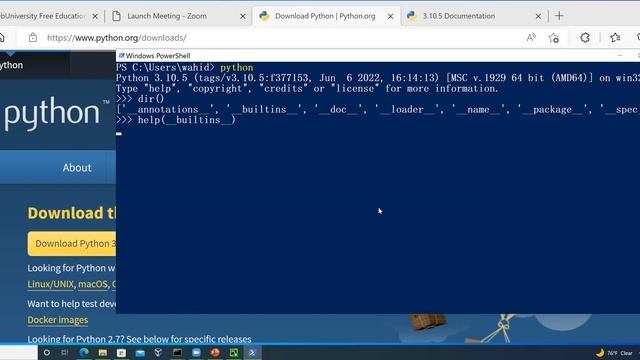The image size is (640, 360).
Task: Open PowerPoint from the taskbar
Action: tap(215, 353)
